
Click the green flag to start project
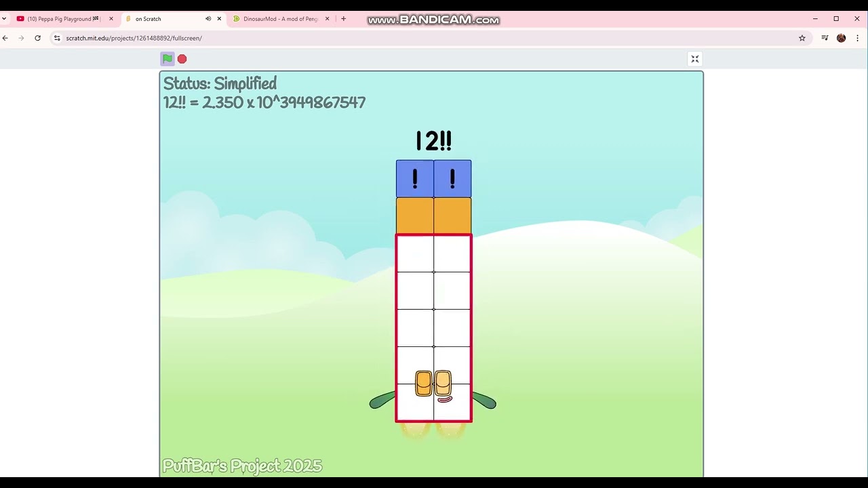[x=167, y=59]
